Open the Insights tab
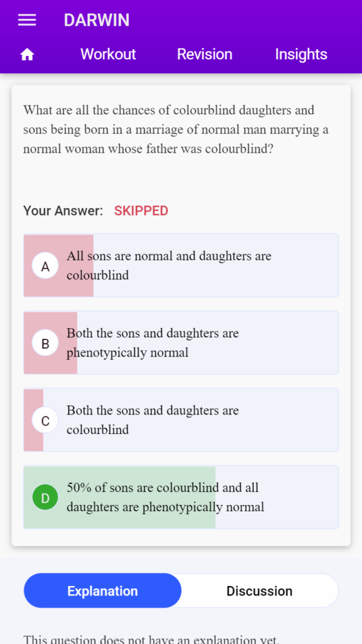362x644 pixels. point(301,54)
